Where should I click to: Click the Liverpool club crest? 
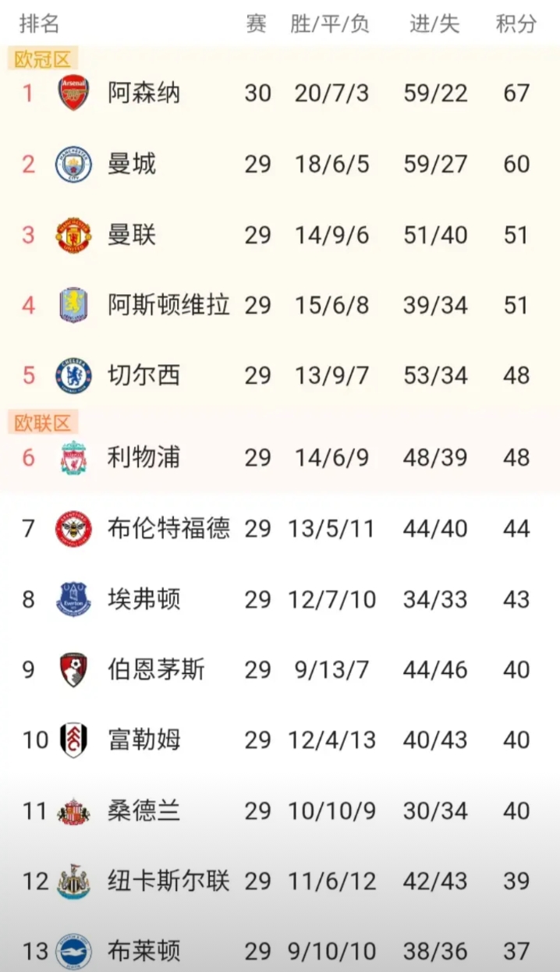(73, 458)
